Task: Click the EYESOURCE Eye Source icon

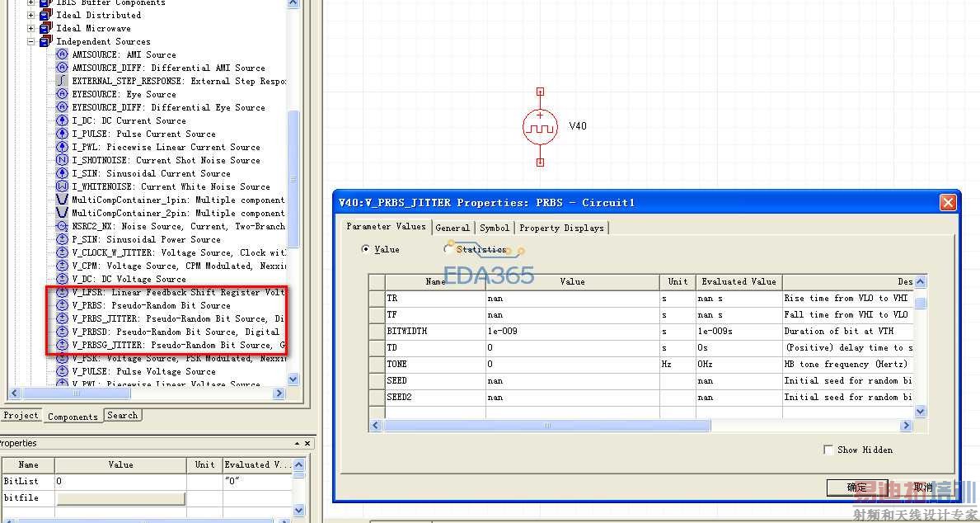Action: tap(62, 94)
